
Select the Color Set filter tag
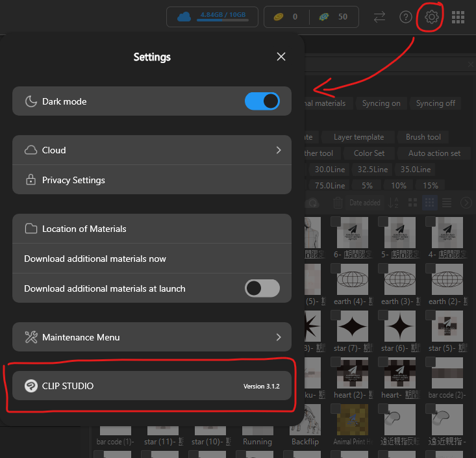pos(369,153)
